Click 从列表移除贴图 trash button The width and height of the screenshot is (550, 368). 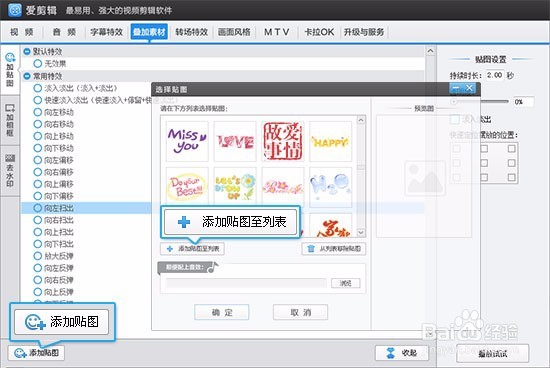[x=334, y=249]
